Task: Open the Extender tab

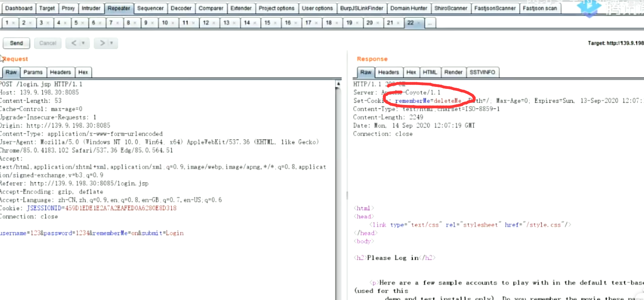Action: [241, 8]
